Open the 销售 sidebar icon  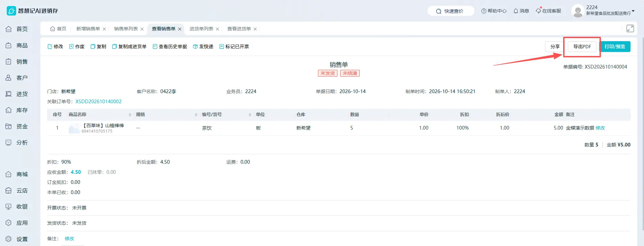[x=9, y=61]
